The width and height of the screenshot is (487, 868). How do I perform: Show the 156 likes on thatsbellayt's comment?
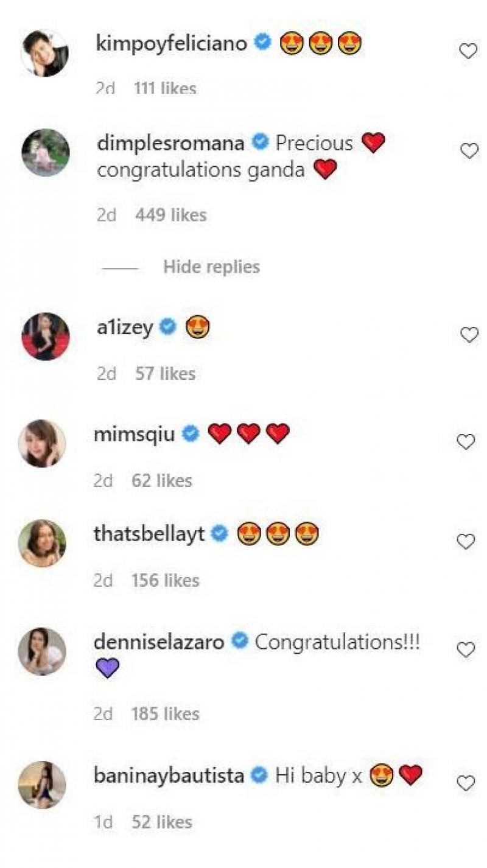[x=165, y=580]
